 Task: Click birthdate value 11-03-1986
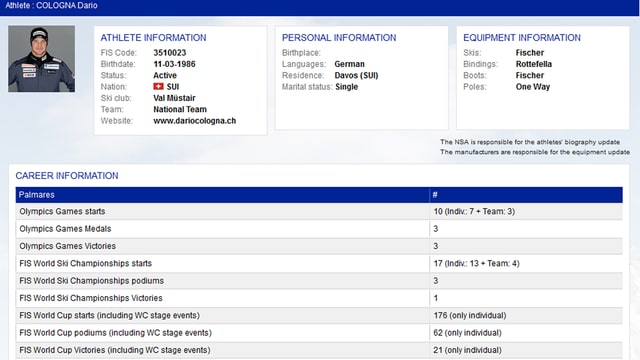tap(174, 64)
